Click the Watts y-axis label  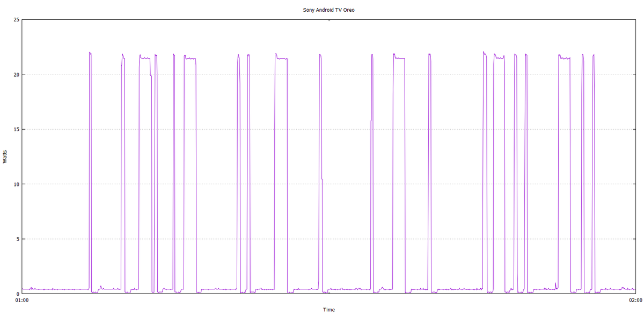5,157
